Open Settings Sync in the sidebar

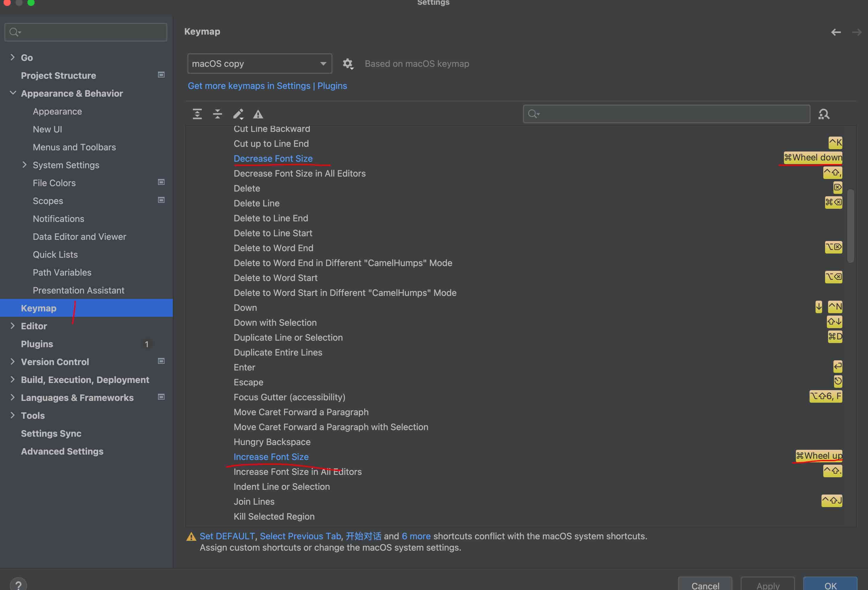[51, 433]
